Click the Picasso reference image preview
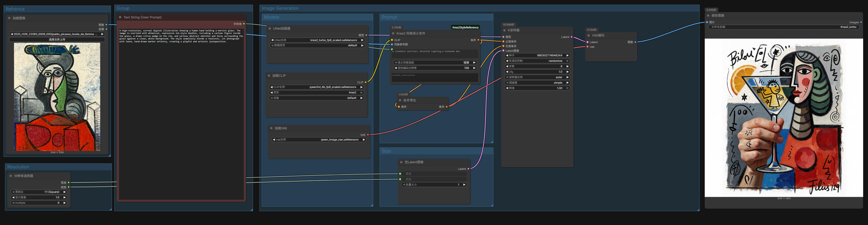The height and width of the screenshot is (225, 868). 57,97
